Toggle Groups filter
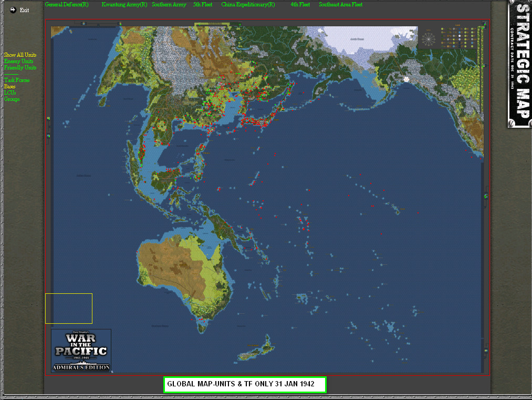Image resolution: width=532 pixels, height=400 pixels. (12, 99)
